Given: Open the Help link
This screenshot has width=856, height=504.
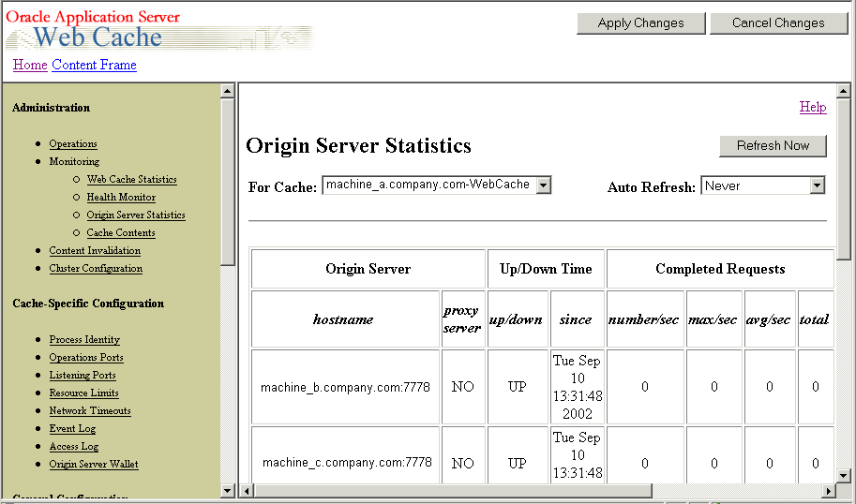Looking at the screenshot, I should (x=813, y=107).
